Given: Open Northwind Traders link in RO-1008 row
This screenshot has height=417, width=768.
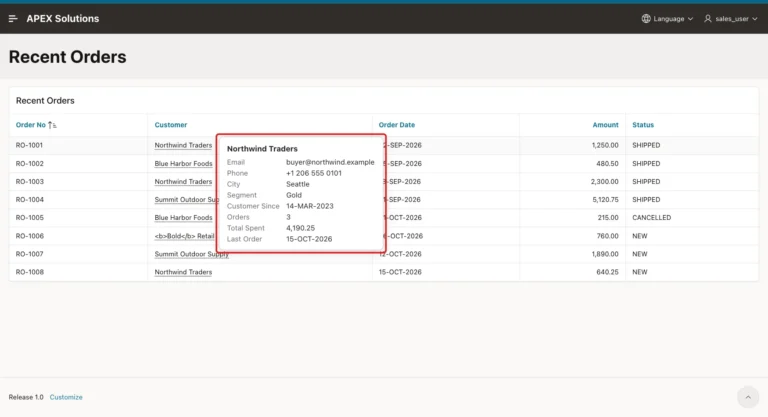Looking at the screenshot, I should pyautogui.click(x=183, y=272).
